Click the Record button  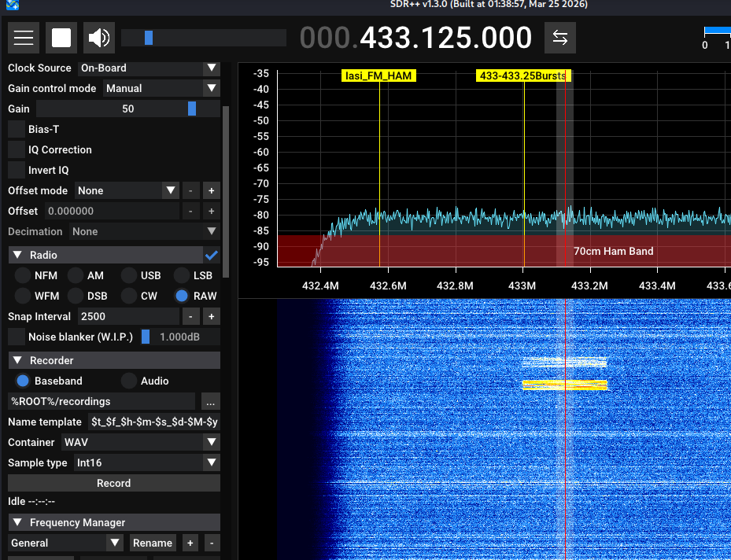[114, 483]
